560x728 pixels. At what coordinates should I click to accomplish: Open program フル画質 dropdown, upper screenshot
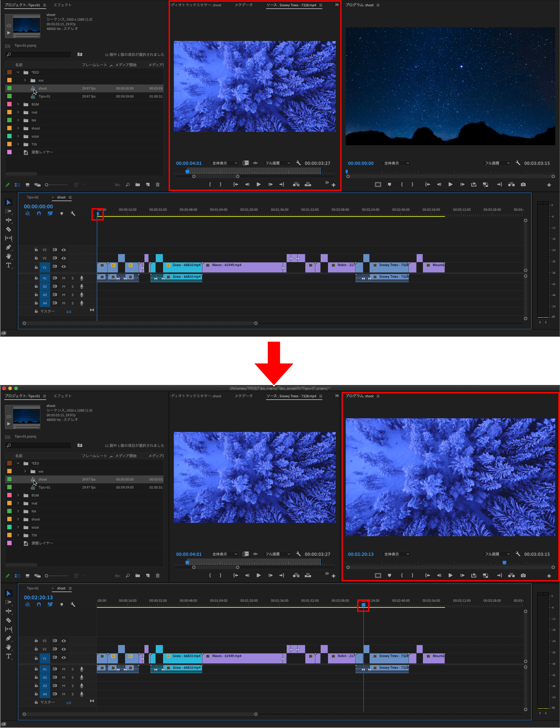pos(497,163)
